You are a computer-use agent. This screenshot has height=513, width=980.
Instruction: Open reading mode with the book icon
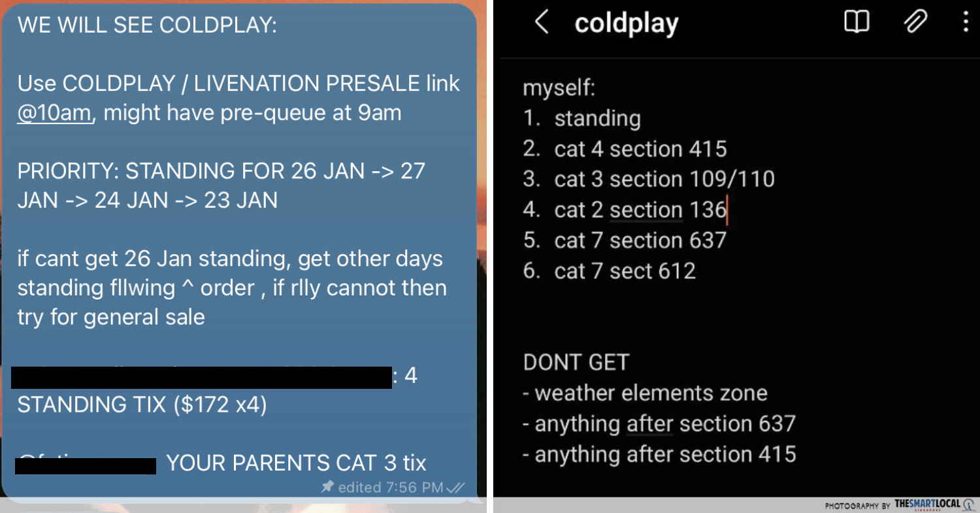pos(856,23)
